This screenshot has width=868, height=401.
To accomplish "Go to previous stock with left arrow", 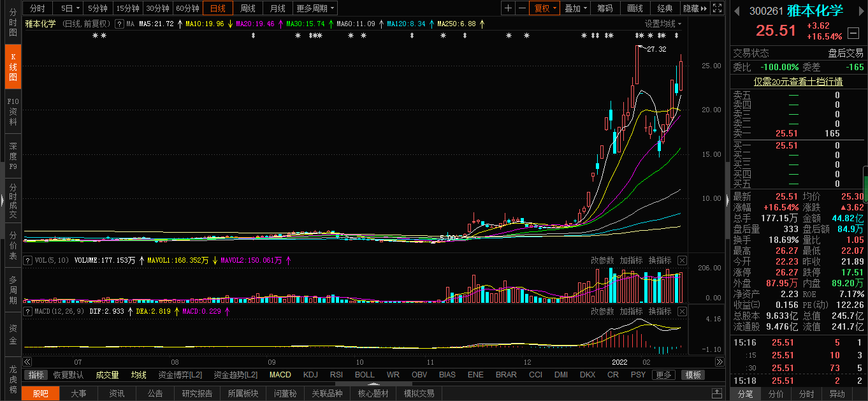I will (x=737, y=11).
